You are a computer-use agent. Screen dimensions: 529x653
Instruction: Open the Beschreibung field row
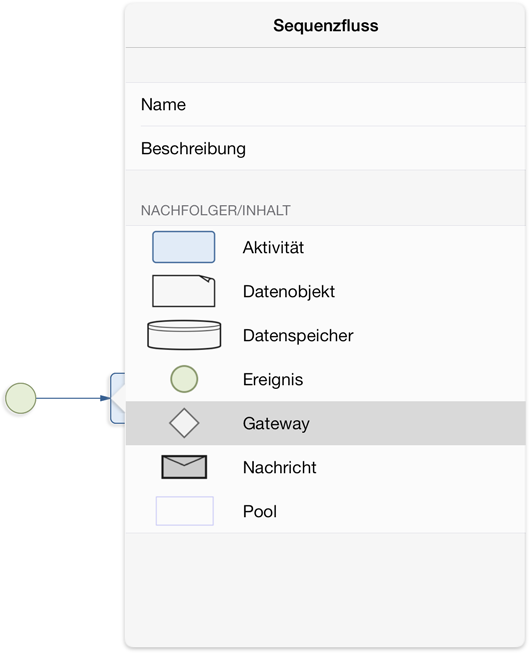[325, 149]
